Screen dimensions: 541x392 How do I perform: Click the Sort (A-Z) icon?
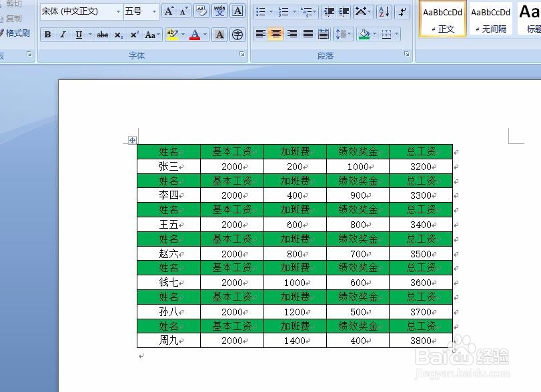(x=384, y=12)
